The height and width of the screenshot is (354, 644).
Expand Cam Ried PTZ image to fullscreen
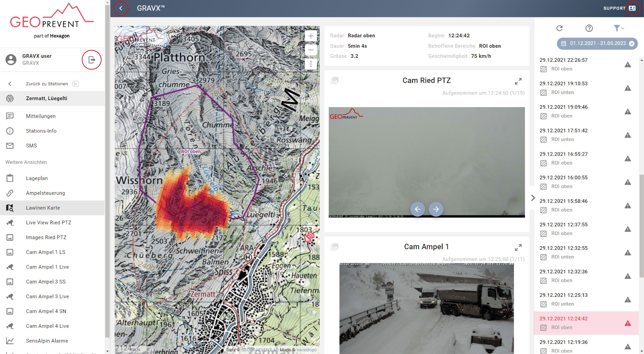pos(518,81)
